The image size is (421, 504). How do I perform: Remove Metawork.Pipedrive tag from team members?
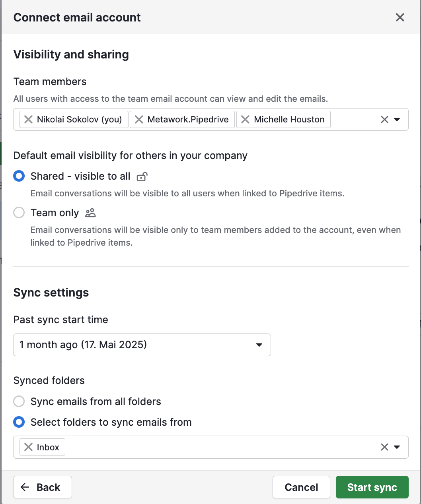[x=139, y=120]
